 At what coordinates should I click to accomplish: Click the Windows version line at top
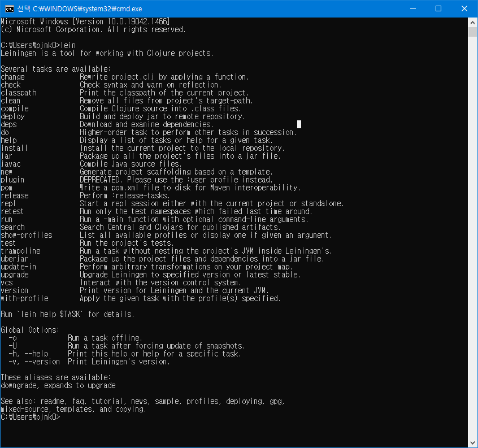coord(85,21)
